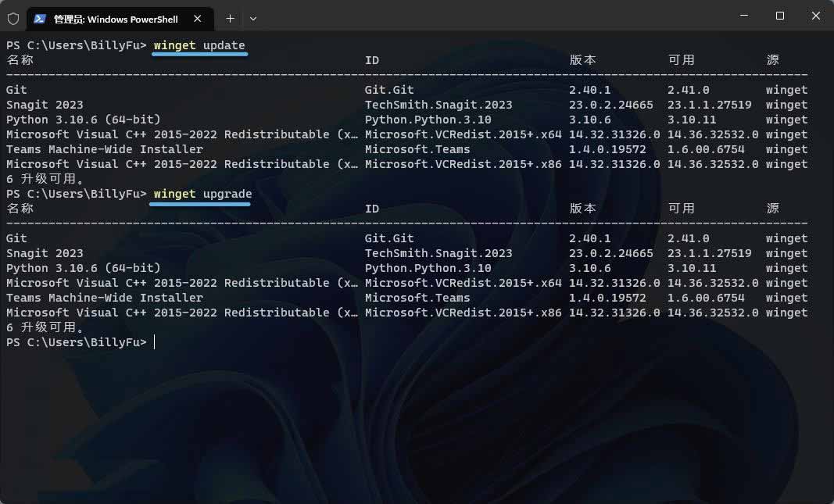Click the typed command "winget upgrade"

coord(202,194)
